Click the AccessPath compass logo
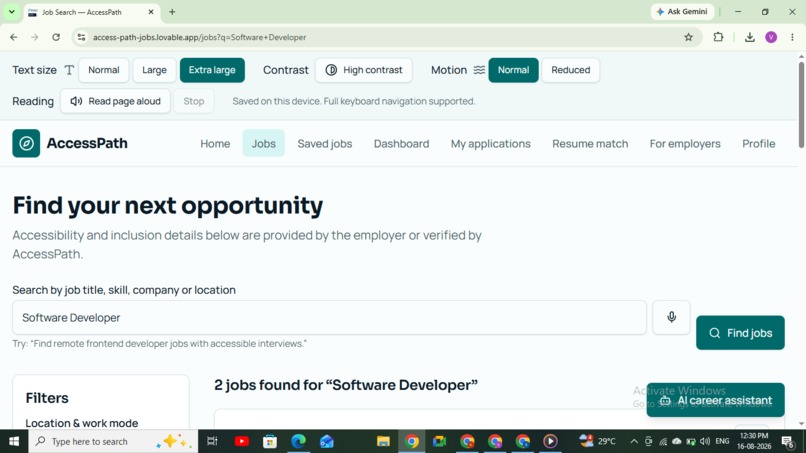The width and height of the screenshot is (806, 453). coord(26,143)
